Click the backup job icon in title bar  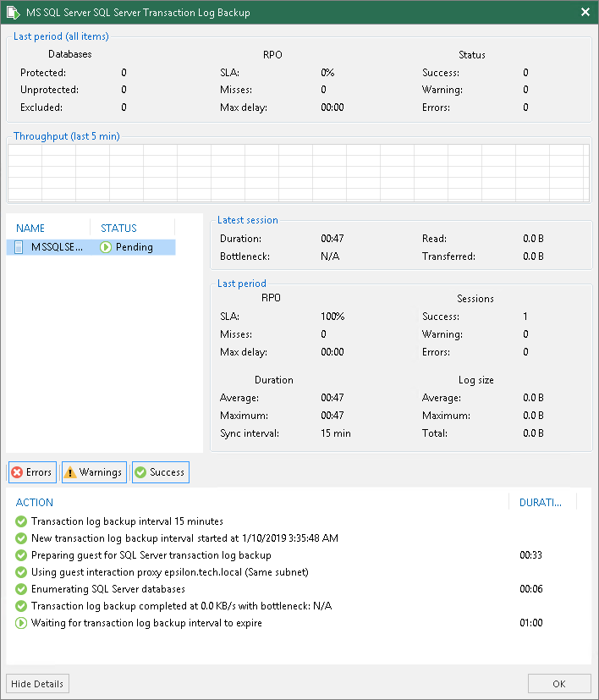(14, 12)
